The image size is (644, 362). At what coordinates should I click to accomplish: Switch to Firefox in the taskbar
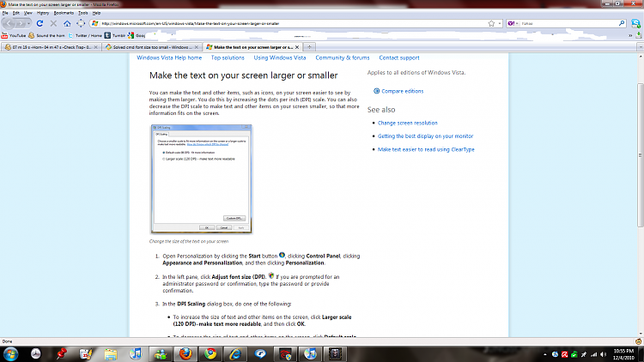click(185, 353)
